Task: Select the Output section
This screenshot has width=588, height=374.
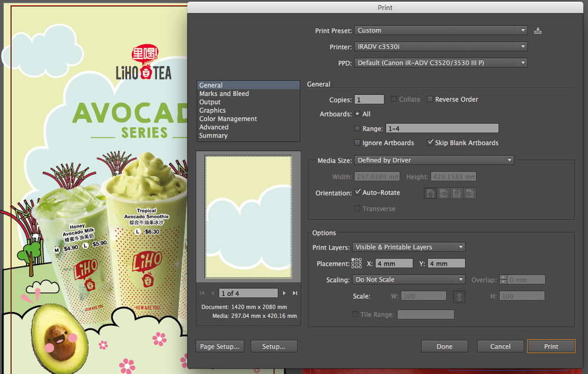Action: pos(248,102)
